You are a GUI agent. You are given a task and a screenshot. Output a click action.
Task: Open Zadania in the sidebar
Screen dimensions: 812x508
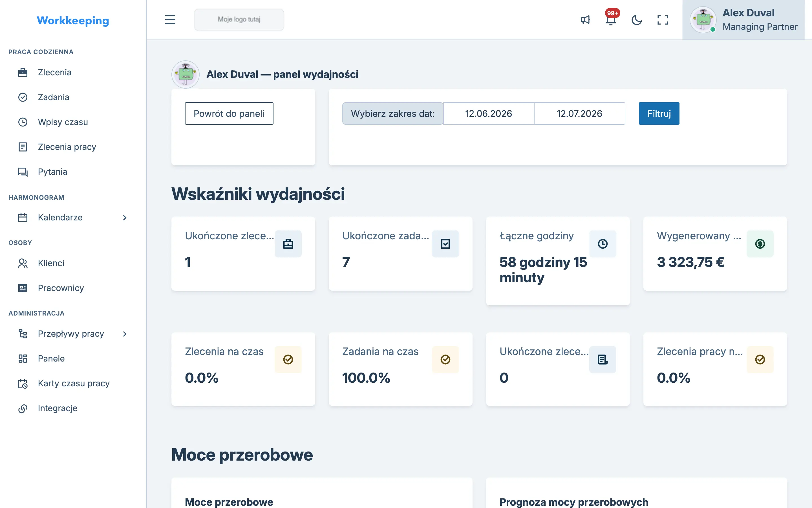[x=53, y=97]
